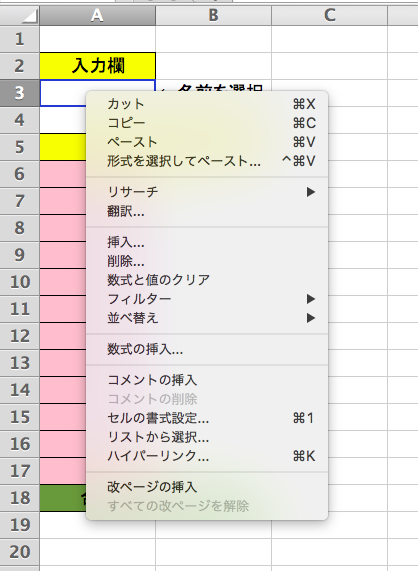
Task: Open 形式を選択してペースト… dialog
Action: 207,161
